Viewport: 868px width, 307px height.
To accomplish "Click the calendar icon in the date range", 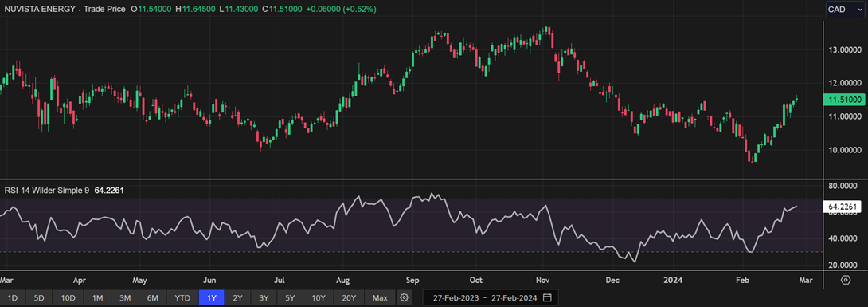I will (547, 297).
